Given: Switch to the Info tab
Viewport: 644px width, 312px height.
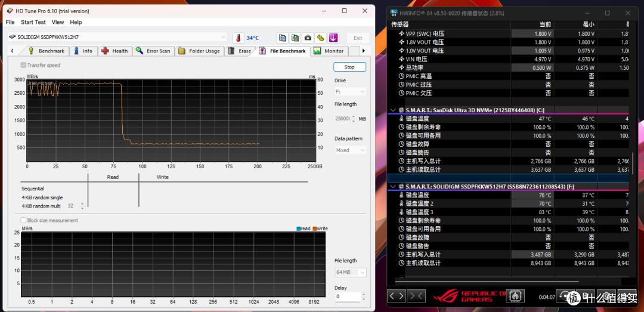Looking at the screenshot, I should coord(83,51).
